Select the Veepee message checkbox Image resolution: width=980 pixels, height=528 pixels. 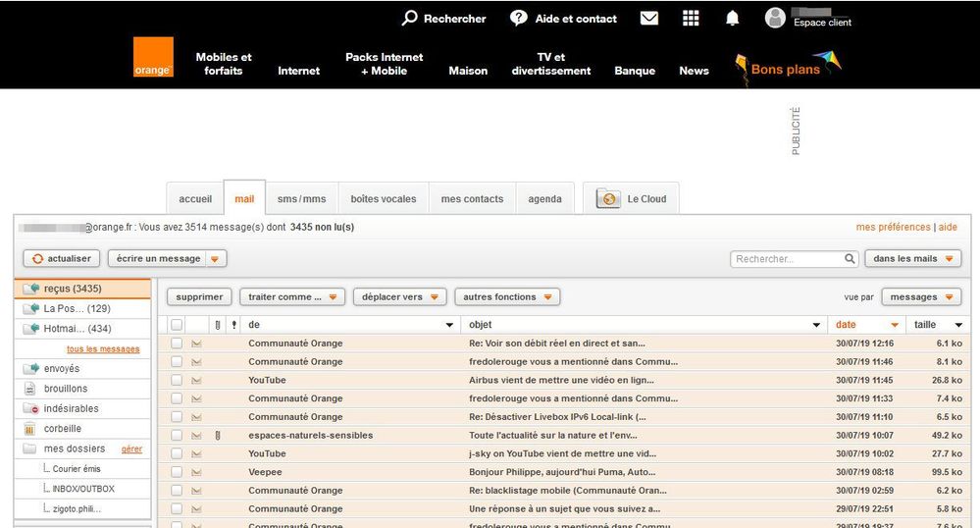point(177,472)
